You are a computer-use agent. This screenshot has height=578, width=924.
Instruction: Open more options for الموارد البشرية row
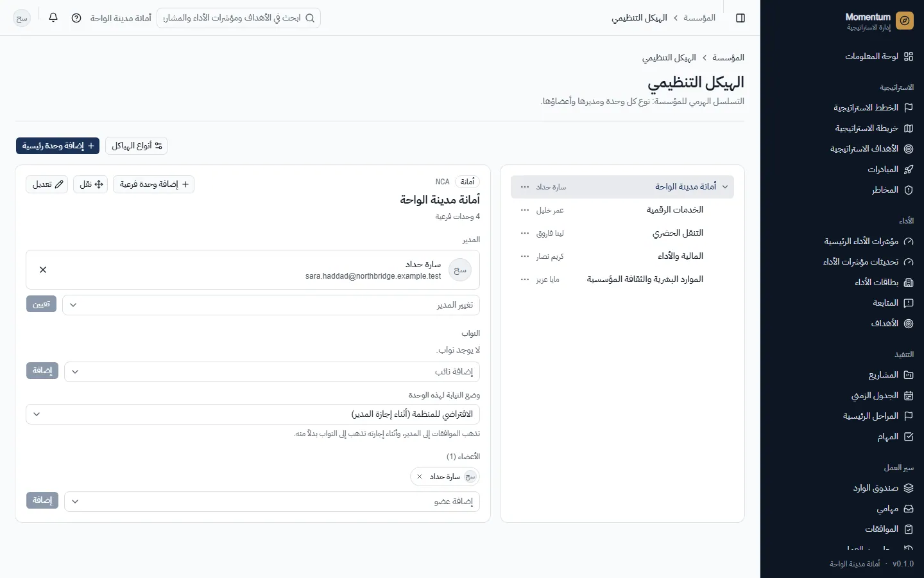[x=525, y=279]
